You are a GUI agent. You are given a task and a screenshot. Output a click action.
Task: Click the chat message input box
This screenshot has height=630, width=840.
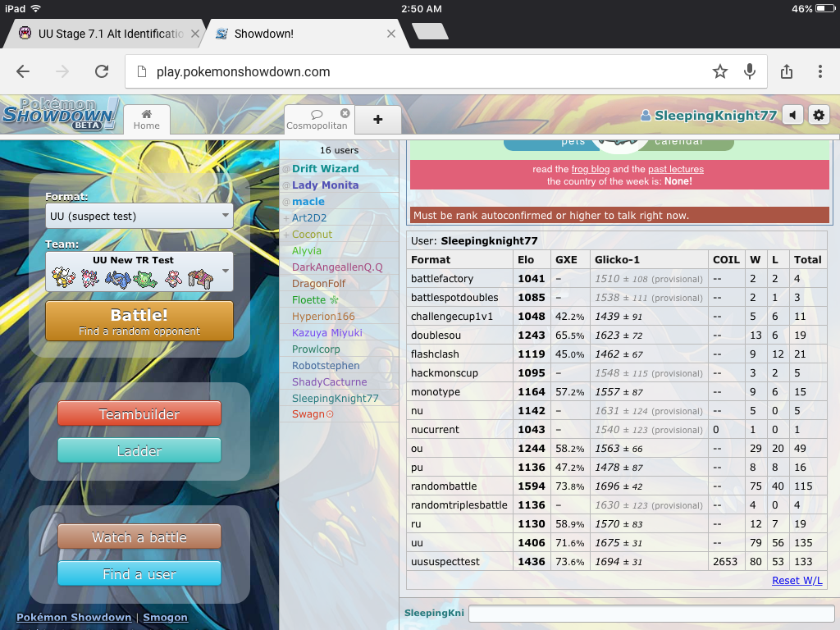tap(651, 614)
